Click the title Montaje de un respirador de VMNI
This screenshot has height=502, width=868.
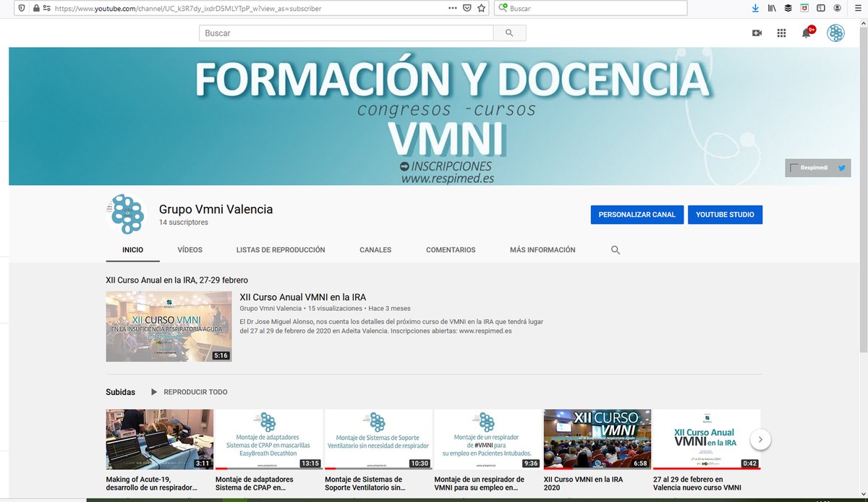[x=479, y=483]
